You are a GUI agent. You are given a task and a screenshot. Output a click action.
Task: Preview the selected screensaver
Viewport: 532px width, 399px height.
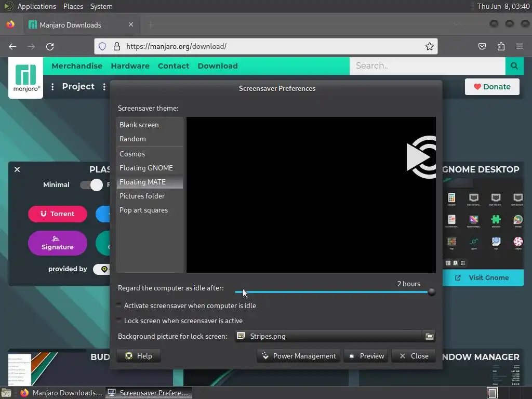point(366,356)
